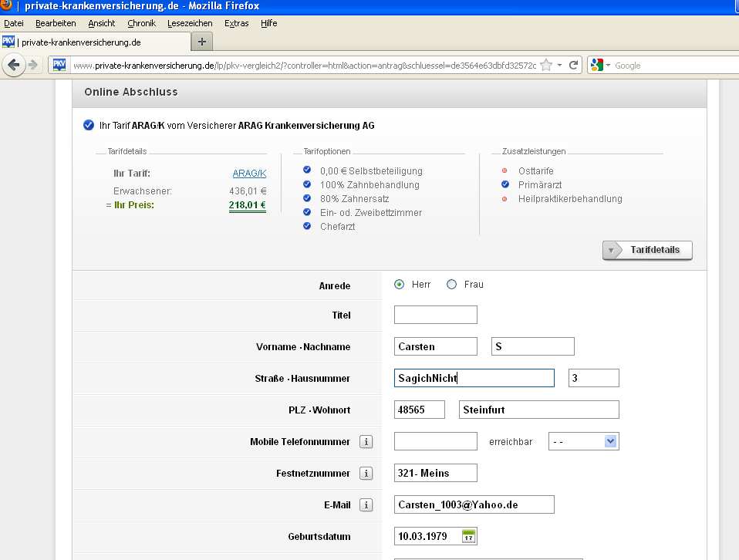The height and width of the screenshot is (560, 739).
Task: Show info for Festnetznummer
Action: [x=366, y=474]
